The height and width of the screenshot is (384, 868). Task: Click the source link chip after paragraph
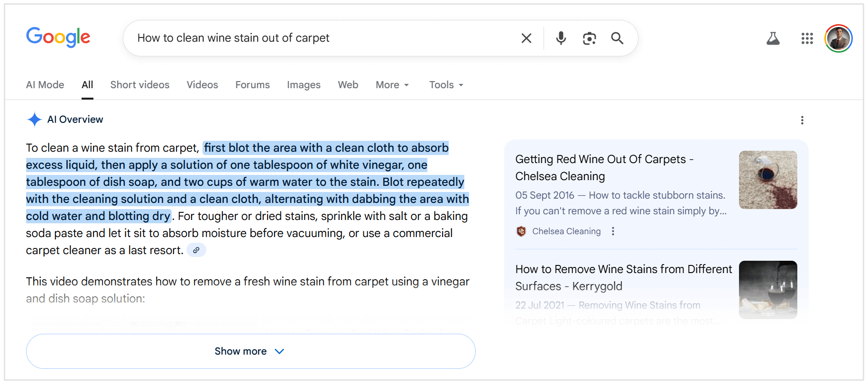196,250
